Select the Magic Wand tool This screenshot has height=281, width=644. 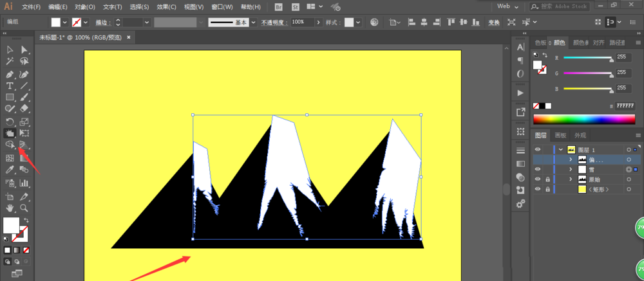10,62
